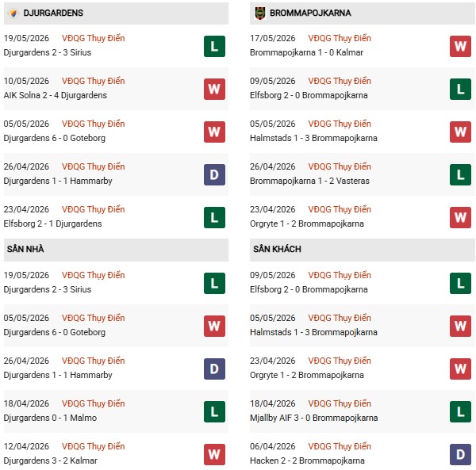Click the L badge for Brommapojkarna 1 - 2 Vasteras
The width and height of the screenshot is (476, 470).
point(460,174)
